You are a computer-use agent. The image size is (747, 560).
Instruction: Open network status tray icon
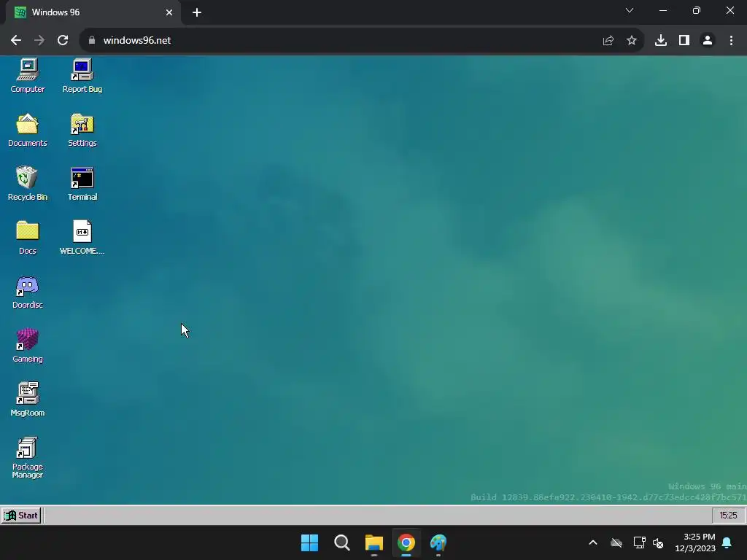[639, 542]
